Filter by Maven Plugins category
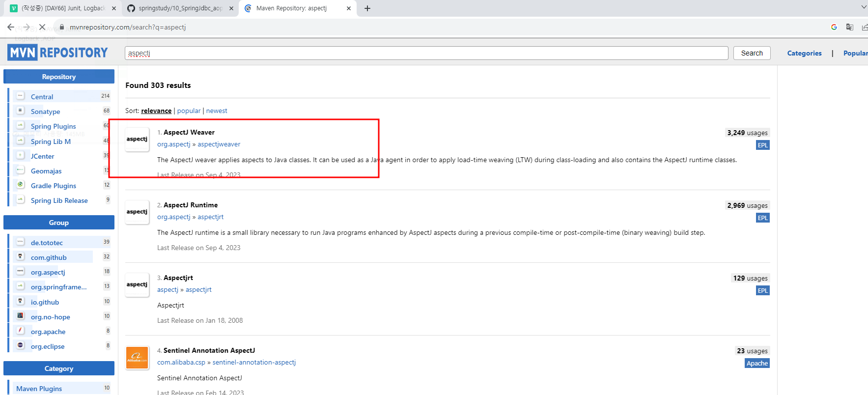The width and height of the screenshot is (868, 395). tap(39, 389)
